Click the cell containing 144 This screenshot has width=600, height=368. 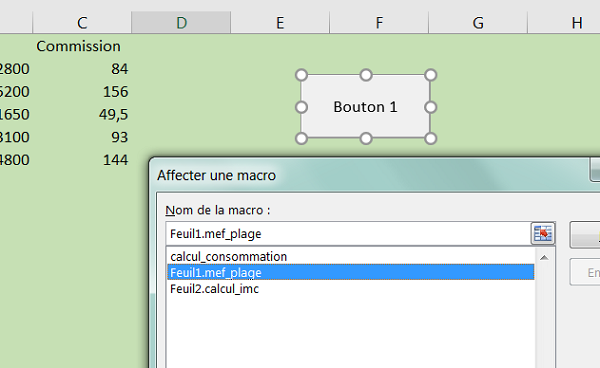[x=82, y=160]
